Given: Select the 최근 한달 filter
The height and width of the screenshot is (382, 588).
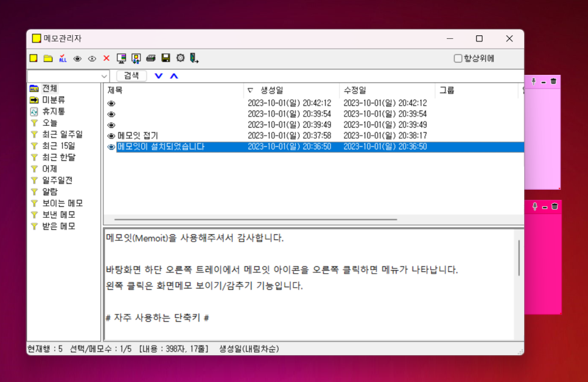Looking at the screenshot, I should click(58, 158).
